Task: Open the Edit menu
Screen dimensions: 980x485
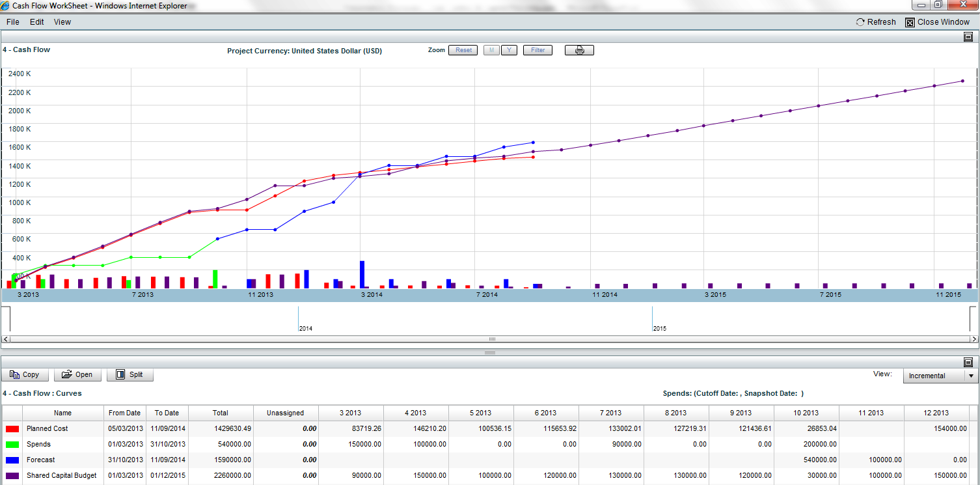Action: (37, 22)
